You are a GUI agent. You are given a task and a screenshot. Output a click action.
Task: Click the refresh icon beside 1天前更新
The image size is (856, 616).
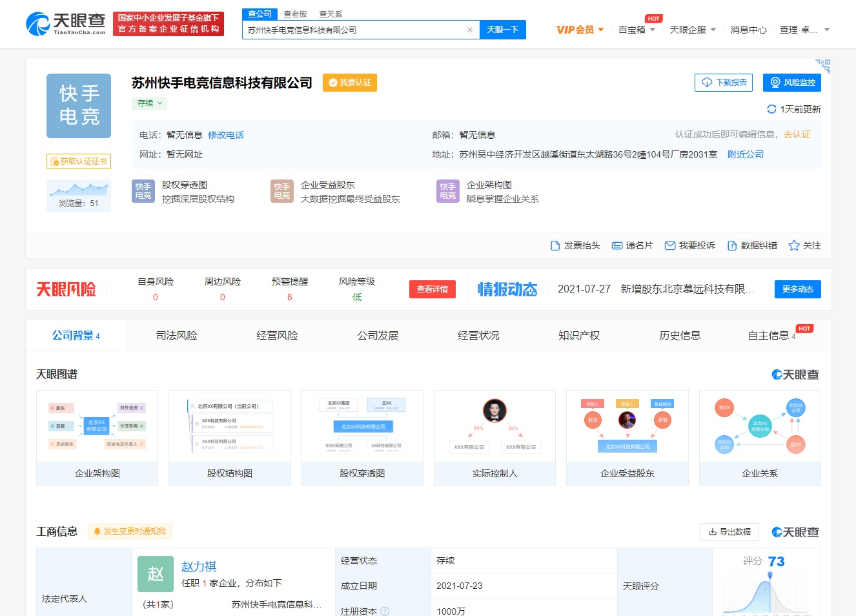(x=771, y=109)
